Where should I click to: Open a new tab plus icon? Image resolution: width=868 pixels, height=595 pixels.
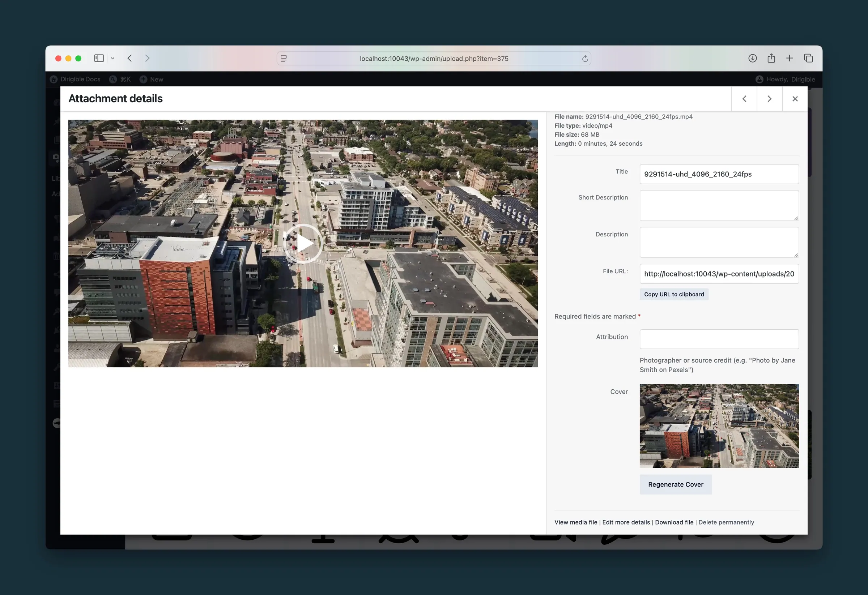(x=789, y=58)
